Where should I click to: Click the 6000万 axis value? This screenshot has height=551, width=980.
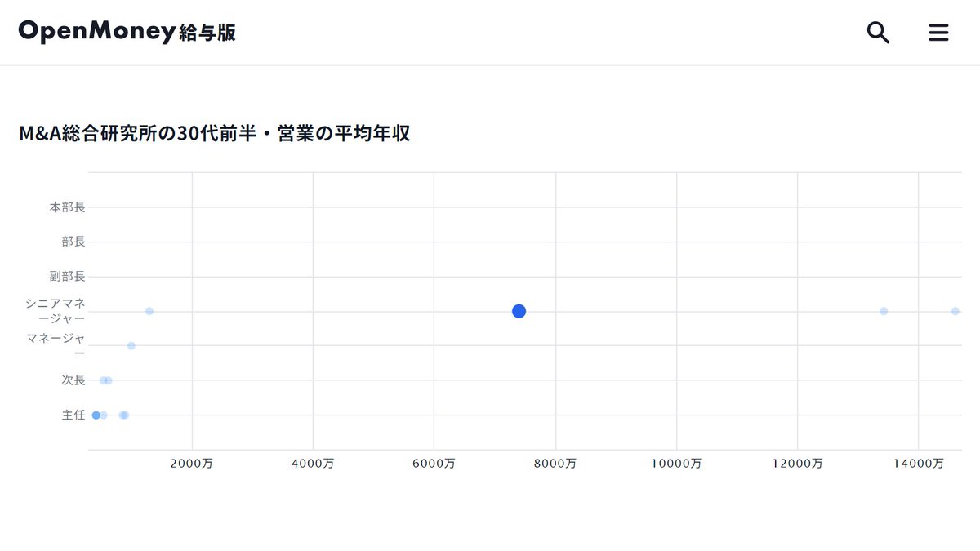(434, 464)
